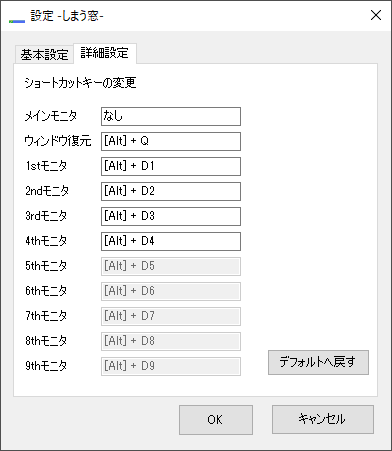
Task: Select the 詳細設定 tab
Action: (105, 53)
